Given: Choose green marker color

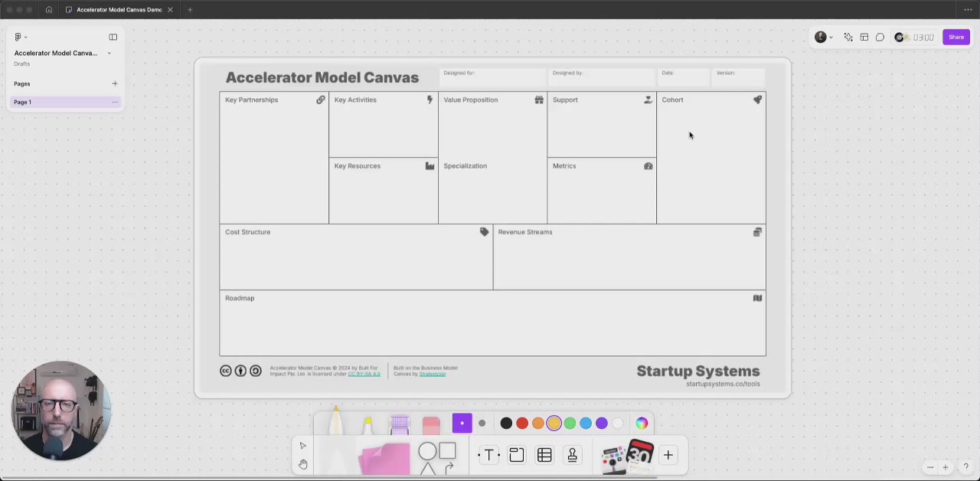Looking at the screenshot, I should (570, 423).
